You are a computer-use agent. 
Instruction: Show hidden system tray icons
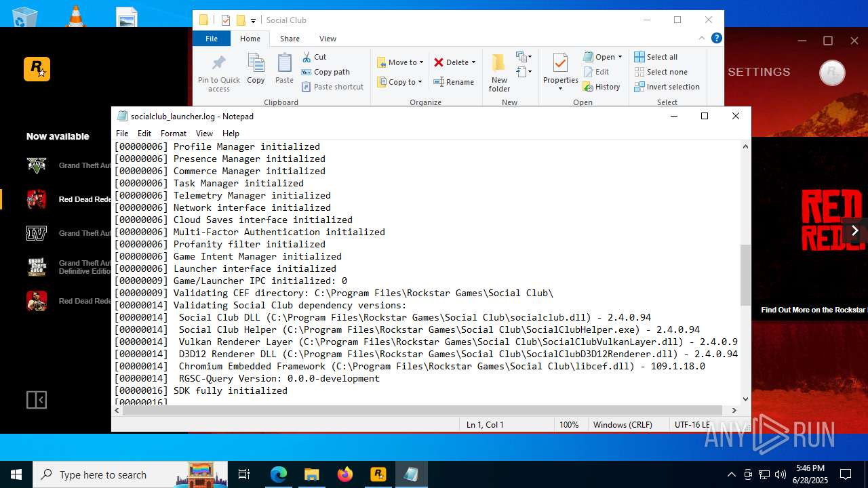(x=731, y=474)
